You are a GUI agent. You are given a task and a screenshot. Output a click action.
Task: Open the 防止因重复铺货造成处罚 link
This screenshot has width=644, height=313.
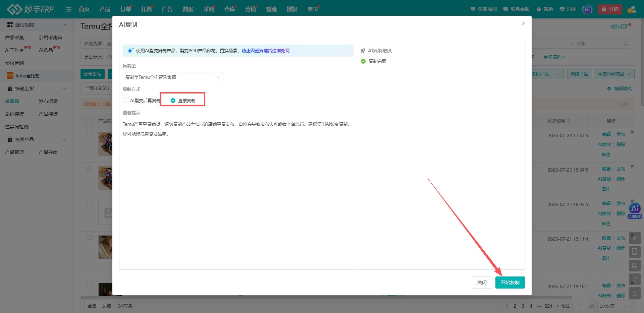pos(265,51)
